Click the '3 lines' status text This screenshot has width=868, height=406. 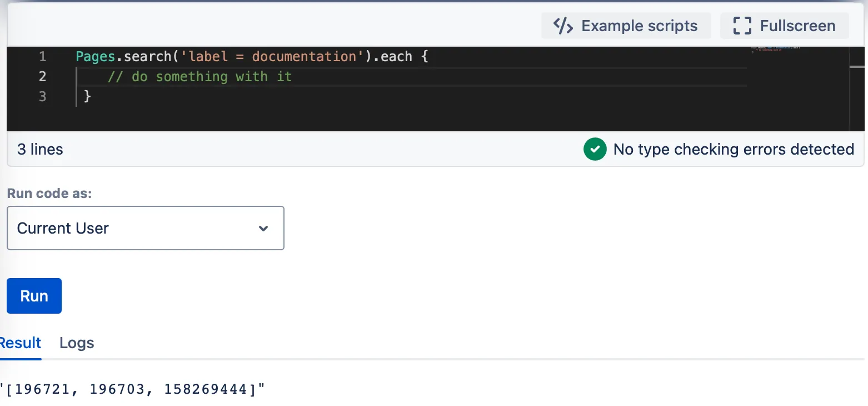tap(40, 149)
